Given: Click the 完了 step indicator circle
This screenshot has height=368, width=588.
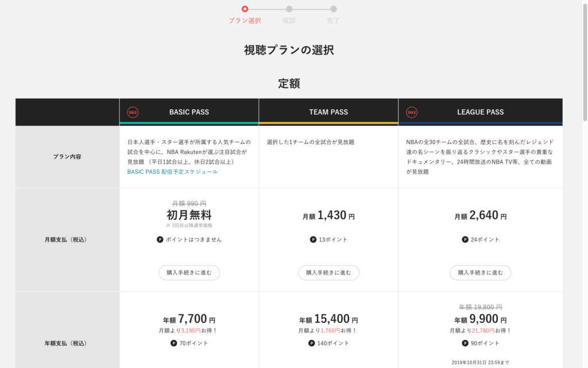Looking at the screenshot, I should tap(334, 9).
